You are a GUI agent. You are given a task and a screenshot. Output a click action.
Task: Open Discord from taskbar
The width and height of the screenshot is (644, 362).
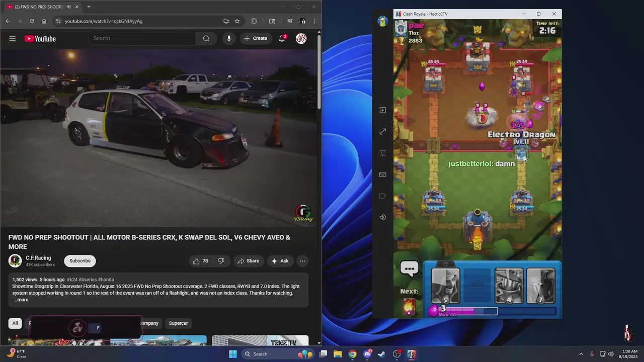[x=367, y=354]
